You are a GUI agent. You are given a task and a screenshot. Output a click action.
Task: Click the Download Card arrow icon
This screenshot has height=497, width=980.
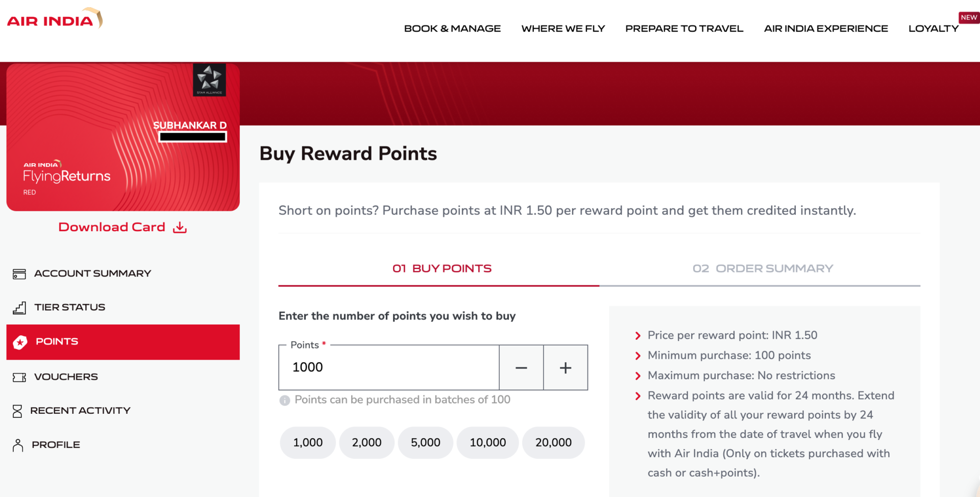180,227
